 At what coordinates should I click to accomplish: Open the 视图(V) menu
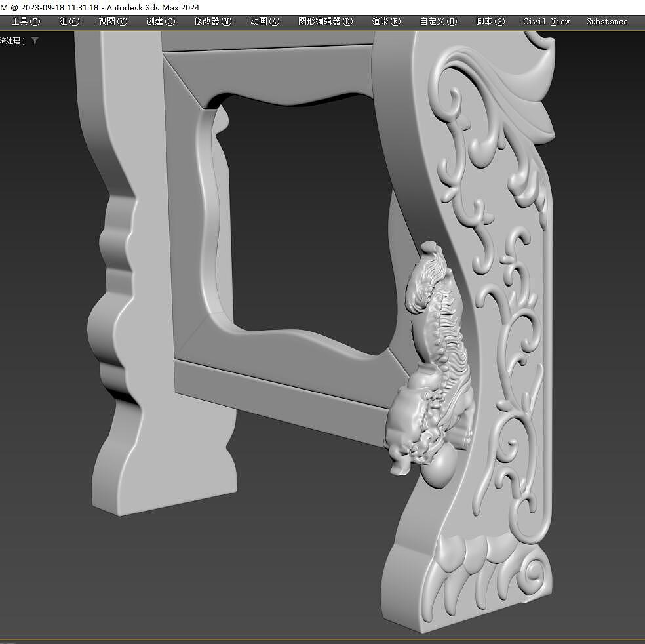tap(113, 21)
